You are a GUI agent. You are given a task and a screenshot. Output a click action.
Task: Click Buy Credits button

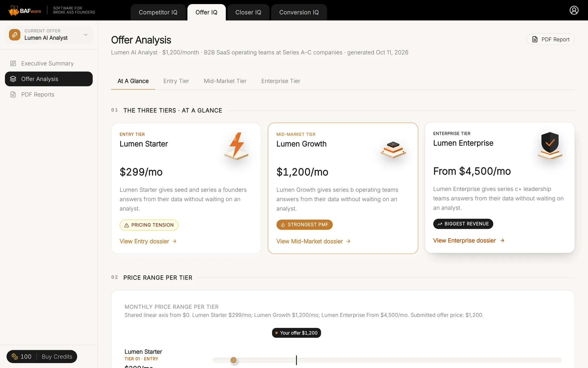click(57, 356)
